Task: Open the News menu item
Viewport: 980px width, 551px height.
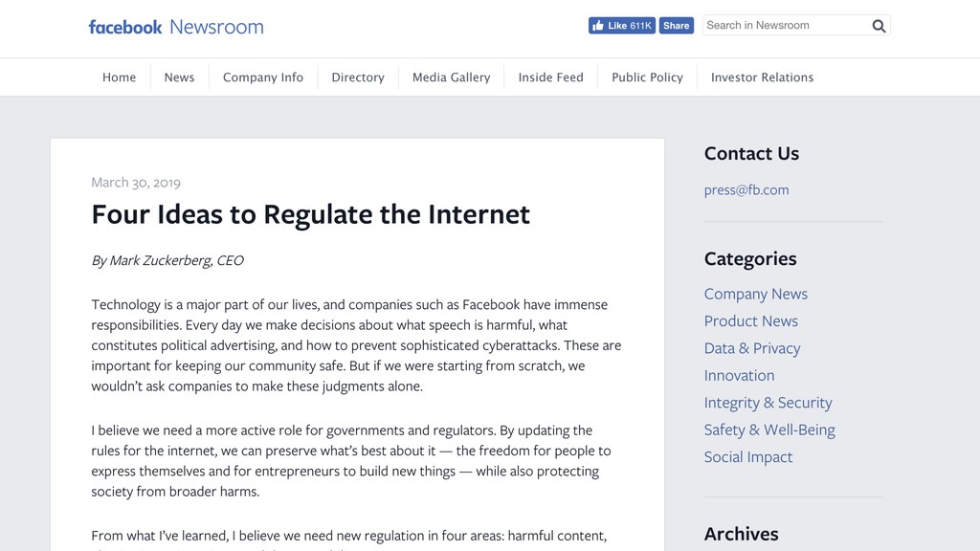Action: (x=179, y=77)
